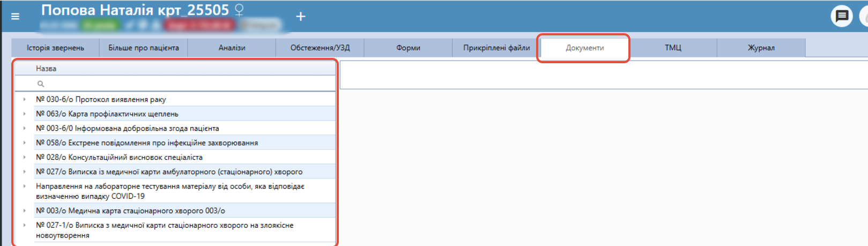The image size is (868, 246).
Task: Expand the COVID-19 Направлення row
Action: click(x=24, y=186)
